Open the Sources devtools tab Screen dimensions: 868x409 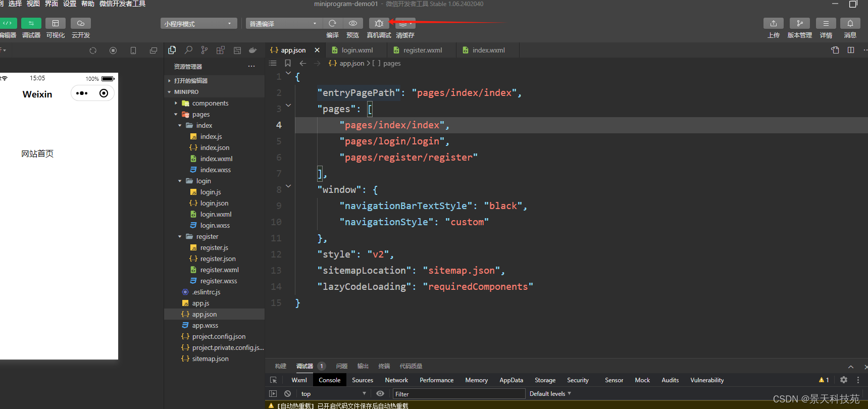pyautogui.click(x=363, y=380)
